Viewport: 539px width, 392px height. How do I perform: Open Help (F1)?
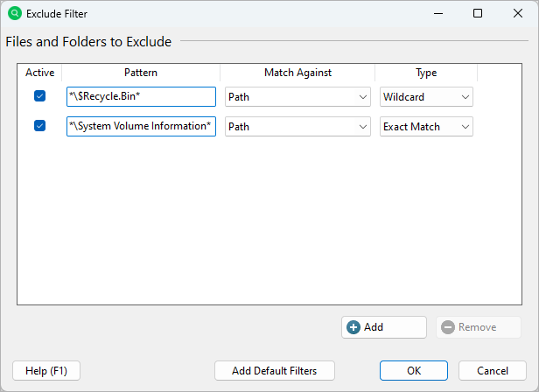(x=46, y=371)
